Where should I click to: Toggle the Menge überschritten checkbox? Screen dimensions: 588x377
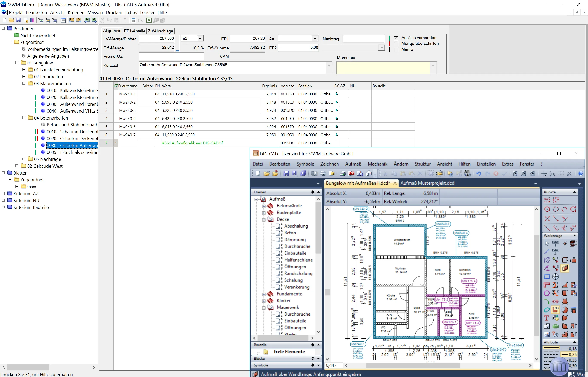pyautogui.click(x=396, y=44)
